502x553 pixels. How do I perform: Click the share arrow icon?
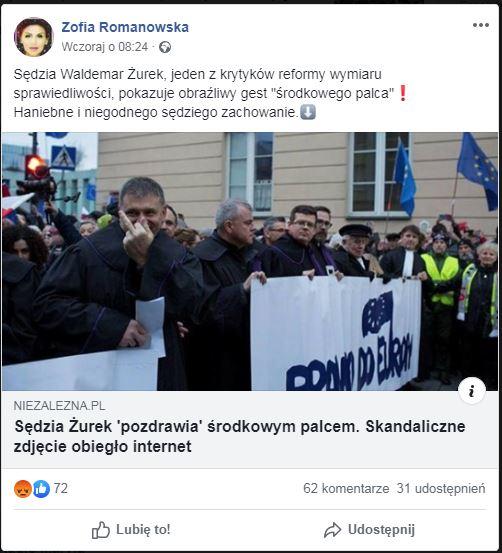[x=333, y=530]
